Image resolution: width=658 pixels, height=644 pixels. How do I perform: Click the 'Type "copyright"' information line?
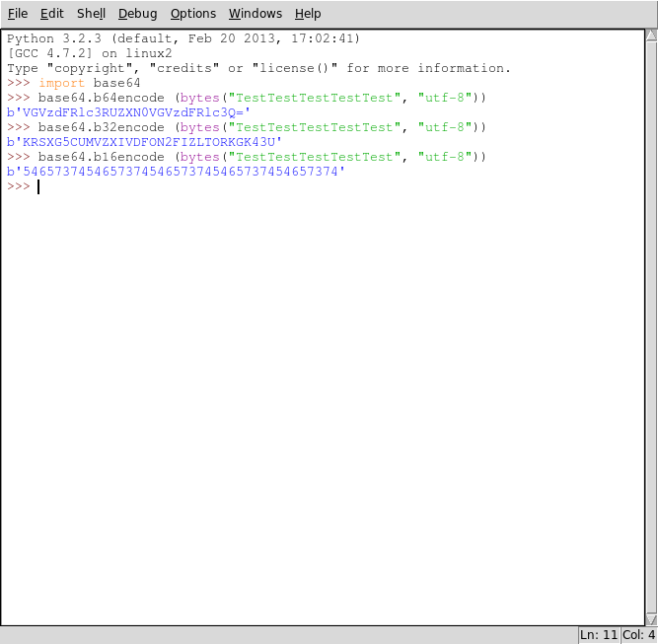(x=258, y=68)
